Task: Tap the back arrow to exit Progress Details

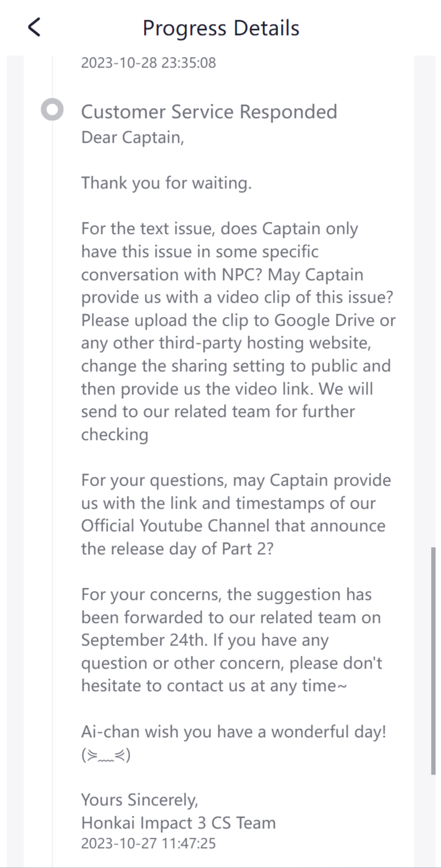Action: [x=34, y=26]
